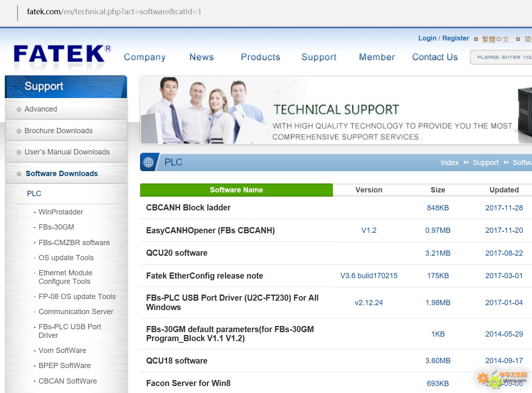Open Fatek EtherConfig release note
Screen dimensions: 532x393
(205, 276)
